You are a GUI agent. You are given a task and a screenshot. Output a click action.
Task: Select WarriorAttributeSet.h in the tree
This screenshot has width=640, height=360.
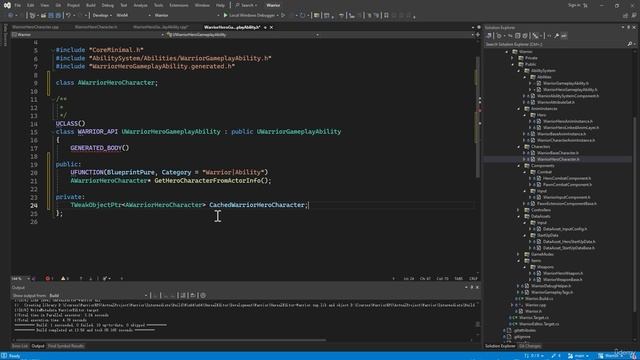click(x=556, y=102)
